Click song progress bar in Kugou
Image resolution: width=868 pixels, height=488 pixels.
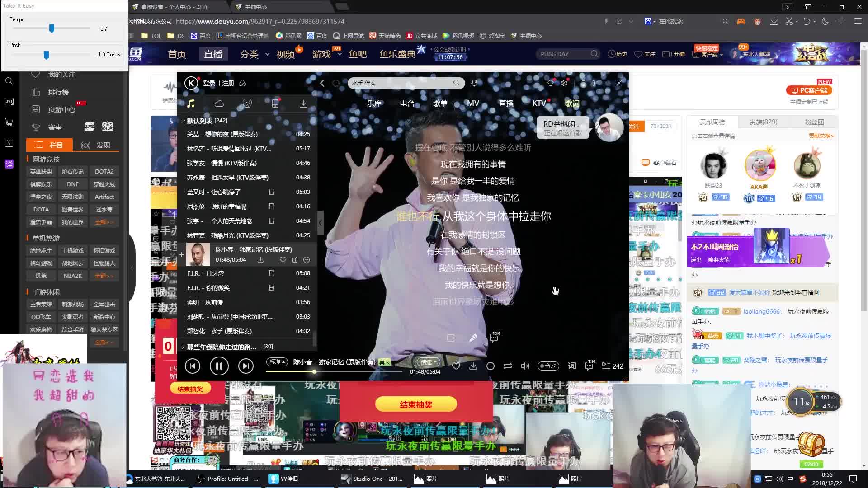click(x=334, y=371)
